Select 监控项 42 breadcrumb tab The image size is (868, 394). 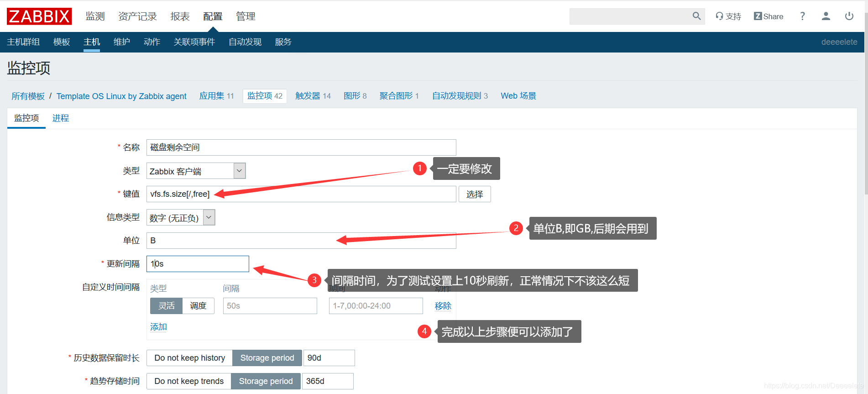pos(265,96)
